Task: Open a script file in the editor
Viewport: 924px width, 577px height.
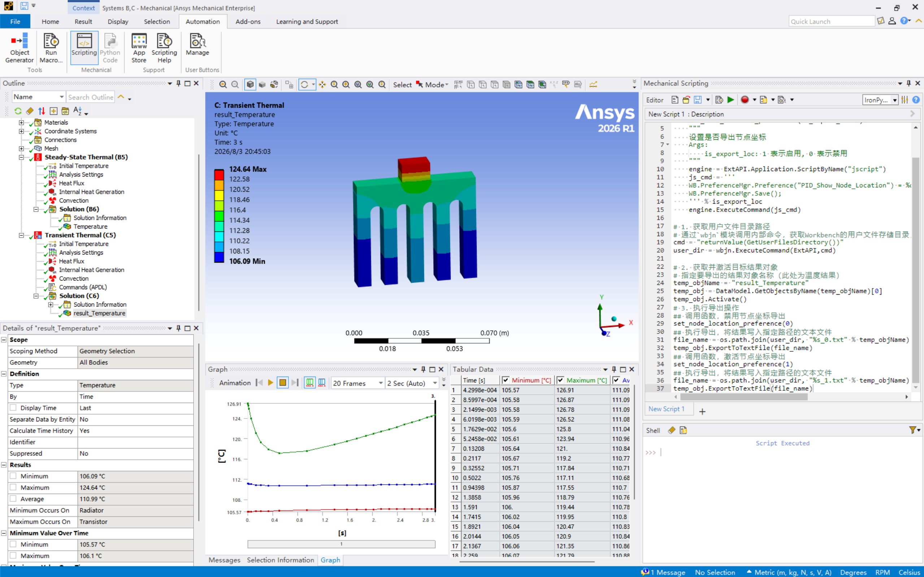Action: pos(686,100)
